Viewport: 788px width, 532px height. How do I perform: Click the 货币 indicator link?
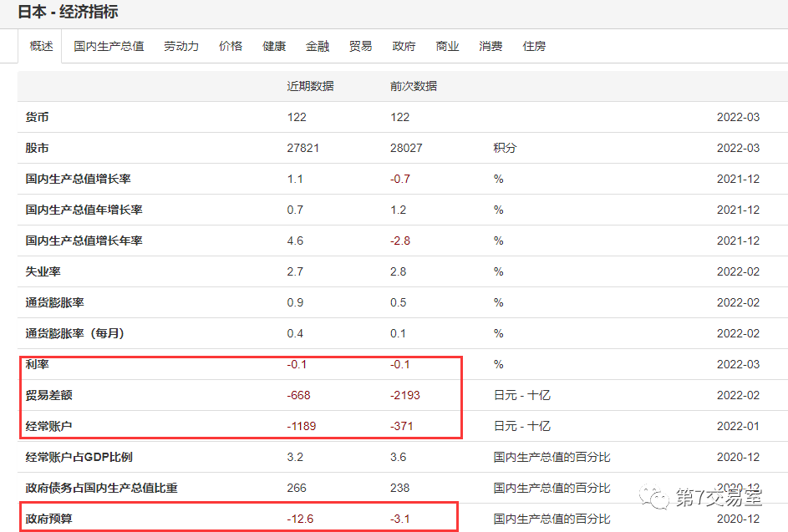pos(38,117)
